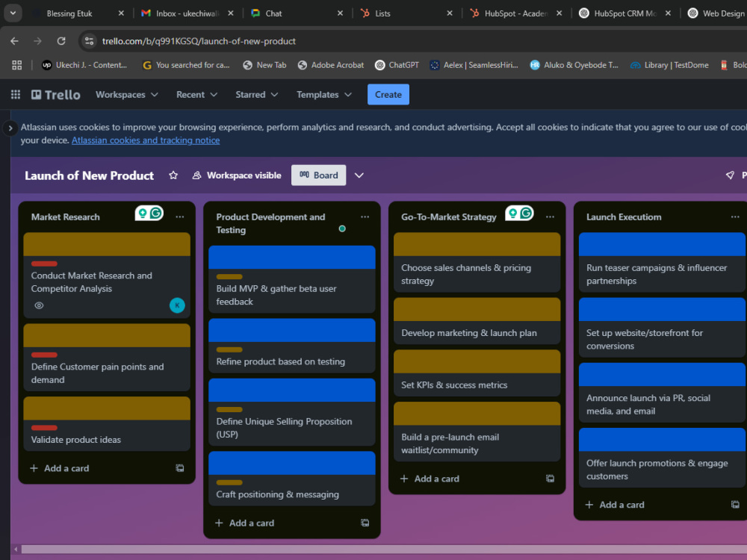Viewport: 747px width, 560px height.
Task: Click the rocket icon in board header
Action: click(x=730, y=175)
